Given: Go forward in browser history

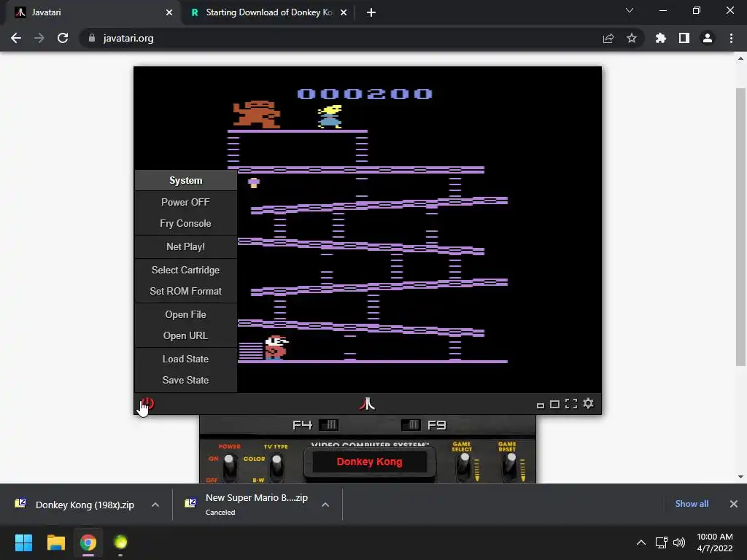Looking at the screenshot, I should click(x=39, y=38).
